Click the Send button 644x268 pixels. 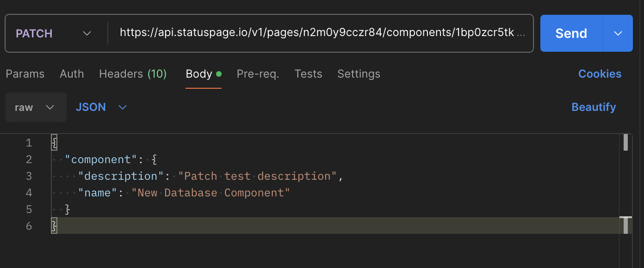coord(571,33)
